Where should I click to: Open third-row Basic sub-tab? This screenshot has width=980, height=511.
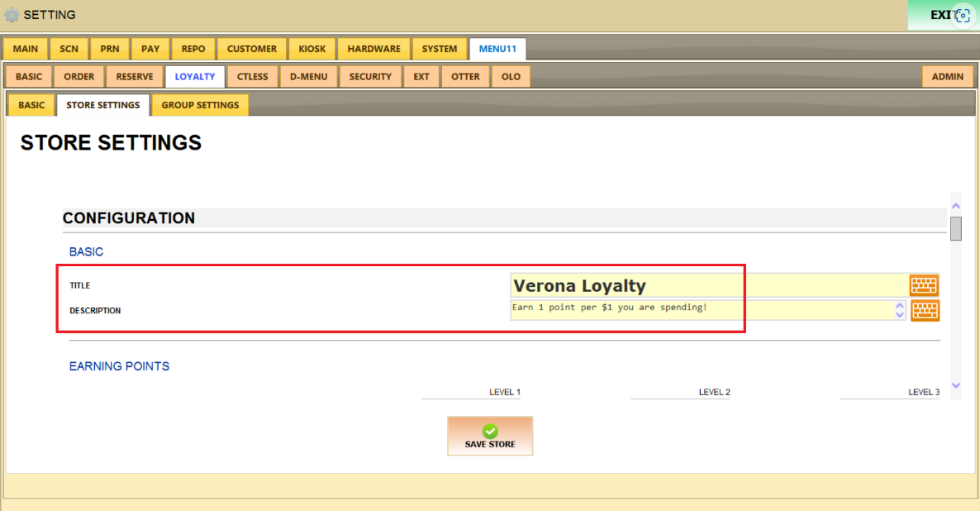[31, 105]
